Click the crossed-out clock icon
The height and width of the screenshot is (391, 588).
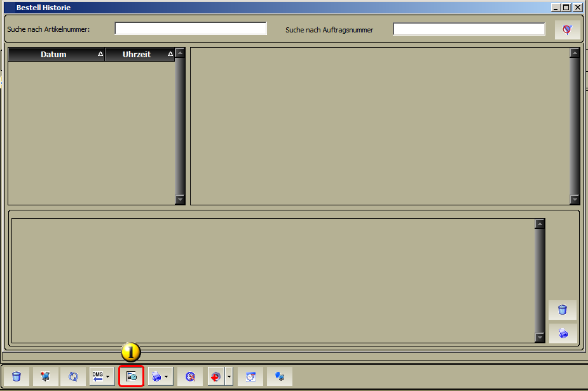(x=190, y=376)
